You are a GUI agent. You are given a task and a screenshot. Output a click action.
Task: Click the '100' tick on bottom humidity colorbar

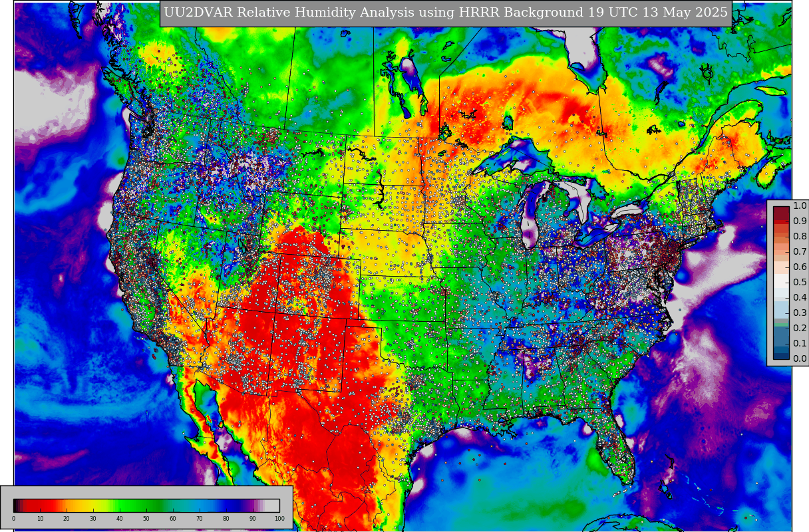pyautogui.click(x=279, y=518)
